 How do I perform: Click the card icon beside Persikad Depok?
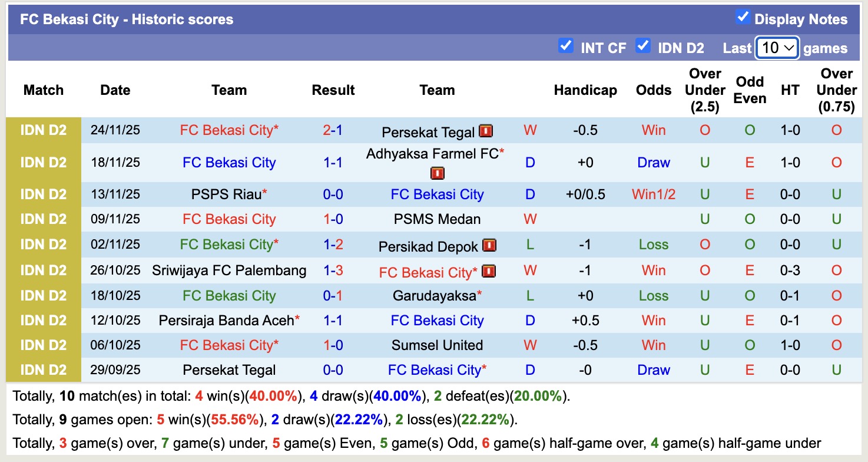[x=489, y=245]
